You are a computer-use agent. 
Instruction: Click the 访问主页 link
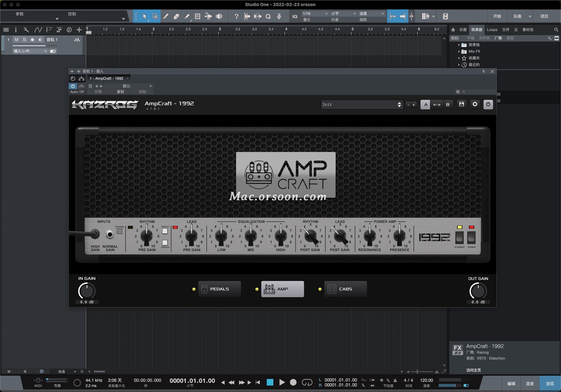pyautogui.click(x=473, y=370)
